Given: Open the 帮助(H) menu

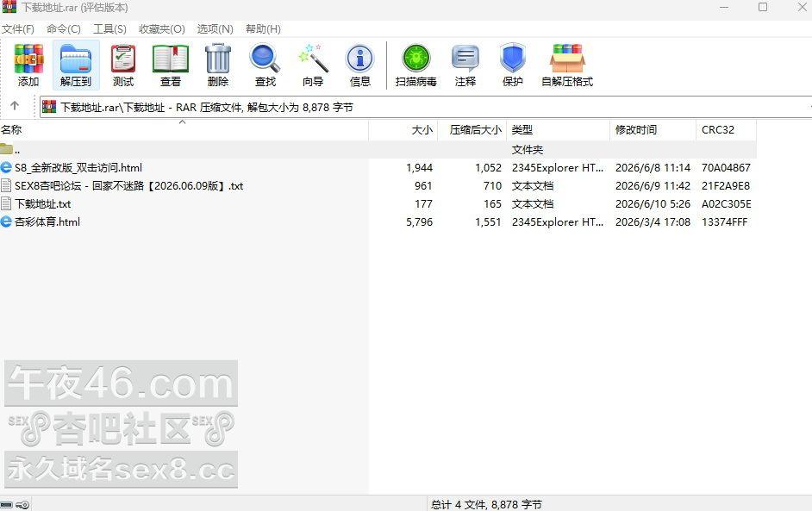Looking at the screenshot, I should [x=264, y=29].
